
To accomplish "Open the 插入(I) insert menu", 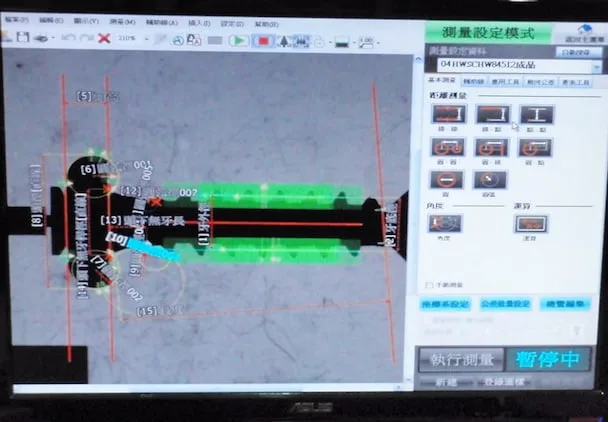I will pos(199,23).
